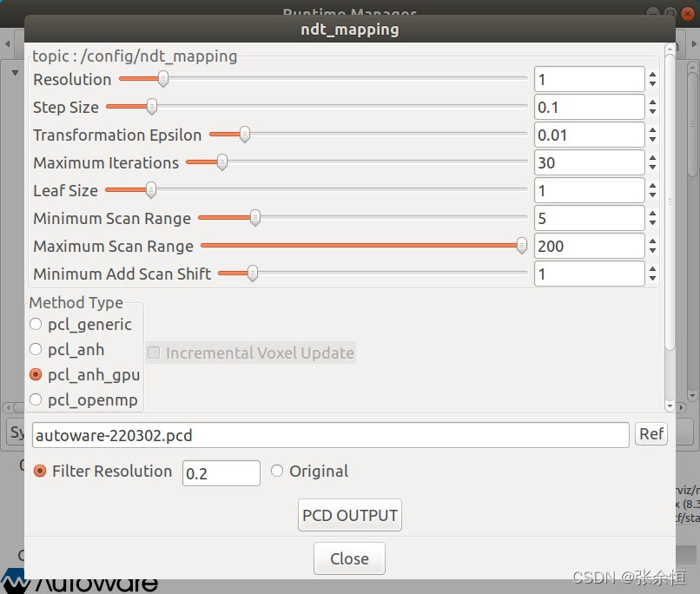Click the Resolution slider handle
Screen dimensions: 700x594
click(x=163, y=78)
